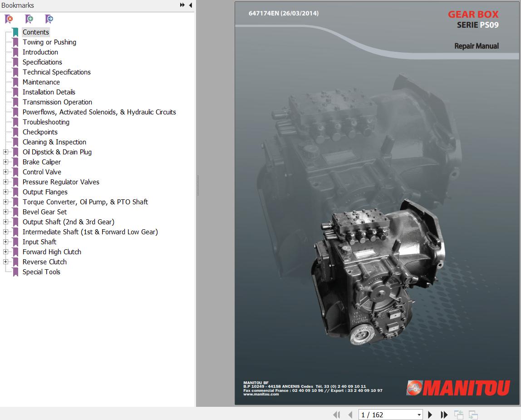Go to the Specifications bookmark
This screenshot has width=521, height=420.
(42, 62)
